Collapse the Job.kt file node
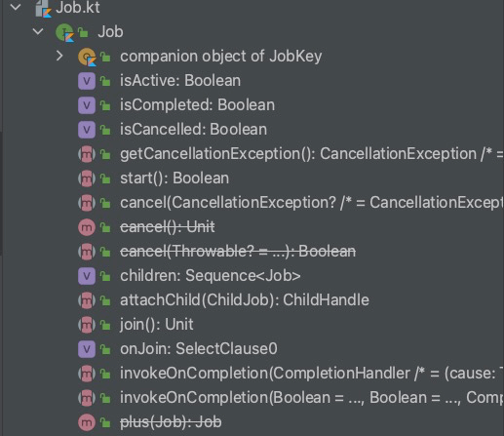 (16, 7)
